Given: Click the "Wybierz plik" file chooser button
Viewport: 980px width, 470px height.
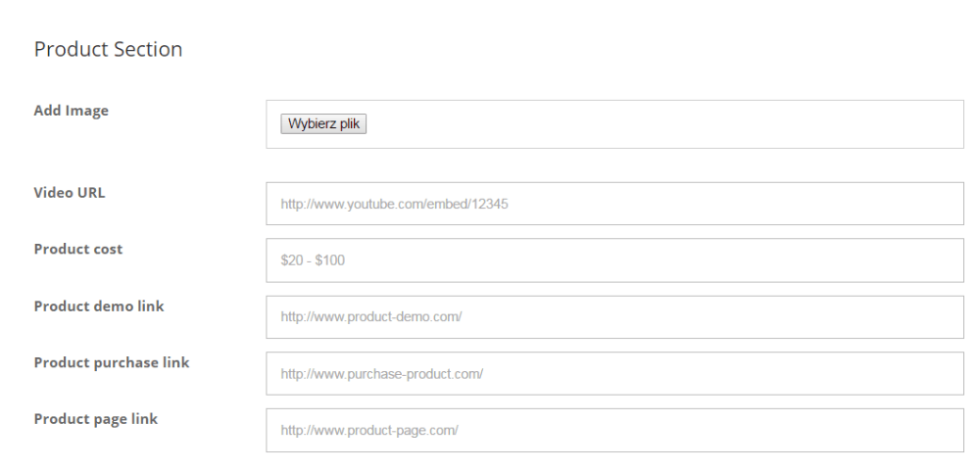Looking at the screenshot, I should [x=323, y=124].
